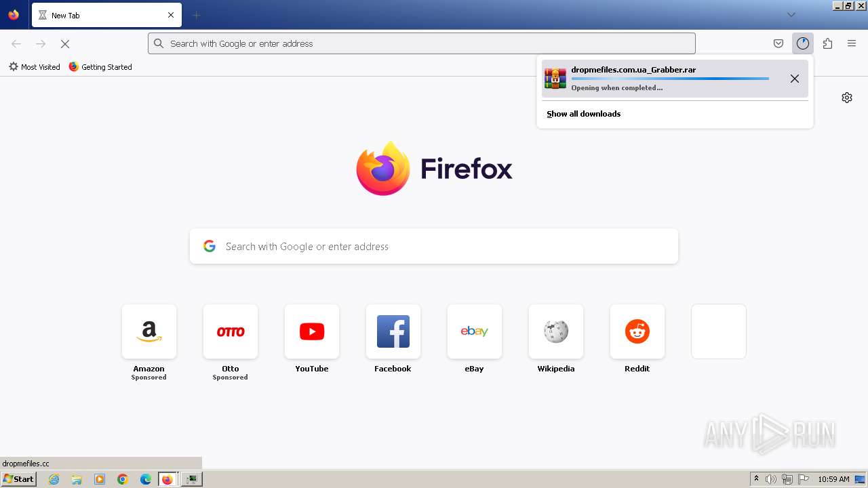Personalize new tab with gear icon
Viewport: 868px width, 488px height.
[847, 98]
